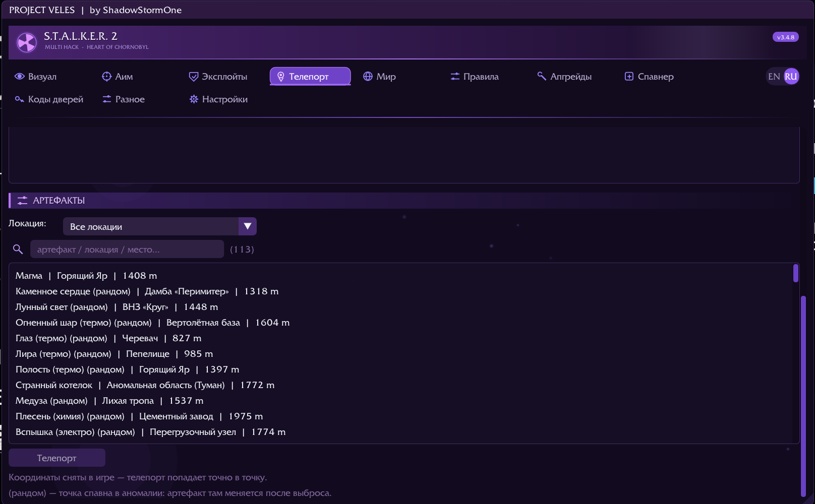Viewport: 815px width, 504px height.
Task: Click the shield icon beside Эксплойты
Action: (194, 77)
